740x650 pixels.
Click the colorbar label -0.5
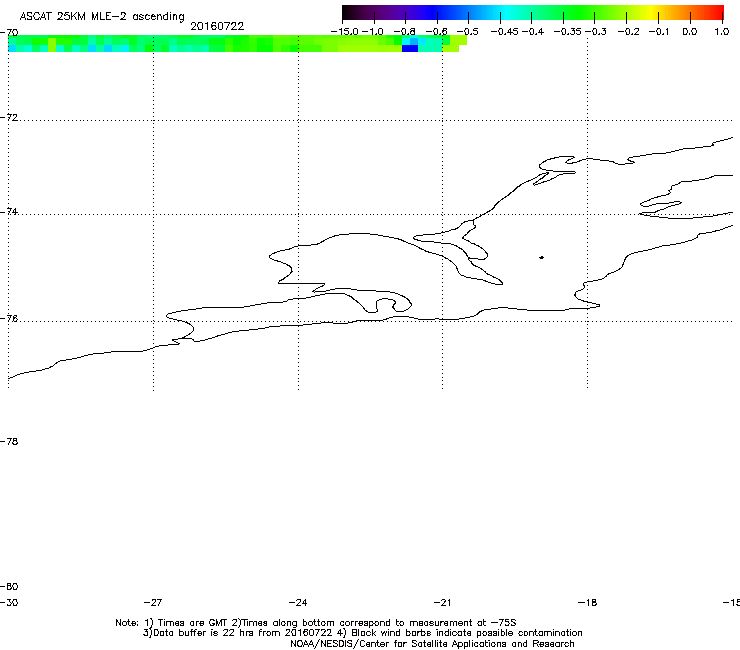(x=468, y=32)
